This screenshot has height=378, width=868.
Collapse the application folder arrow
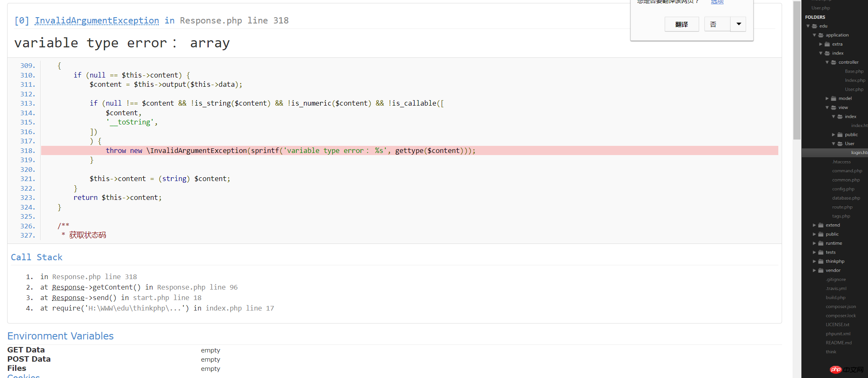[x=814, y=35]
